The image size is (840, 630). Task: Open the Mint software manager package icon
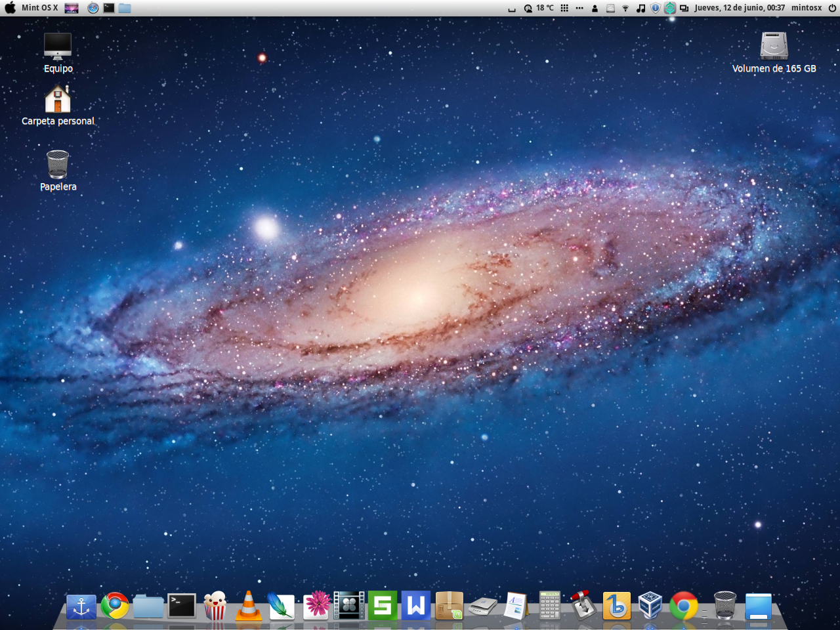pyautogui.click(x=450, y=605)
